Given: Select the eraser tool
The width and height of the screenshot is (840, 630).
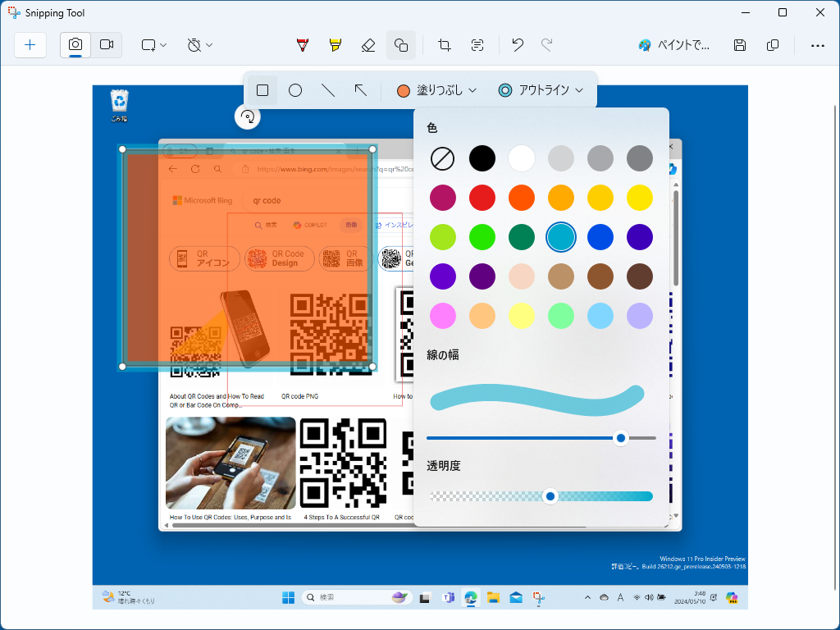Looking at the screenshot, I should (x=368, y=45).
